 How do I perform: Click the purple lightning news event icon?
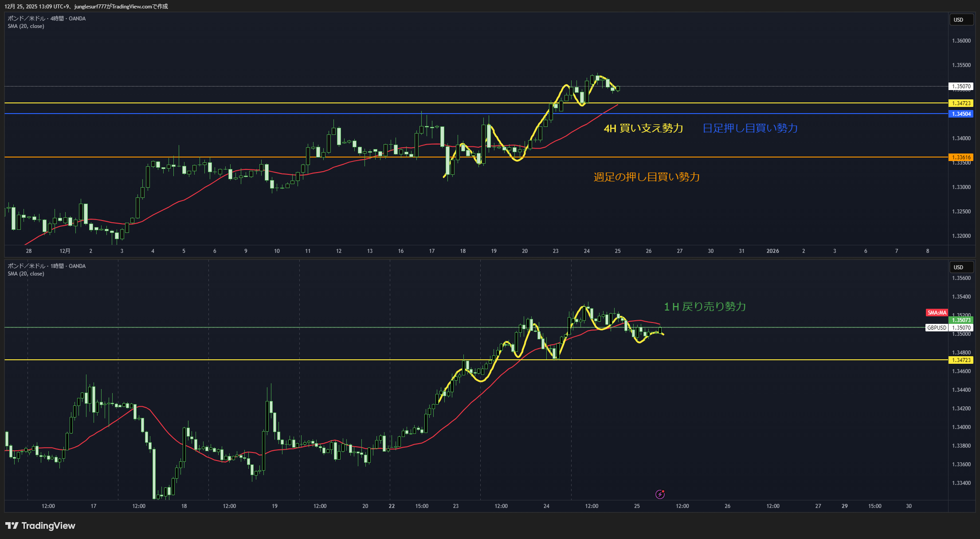tap(660, 494)
